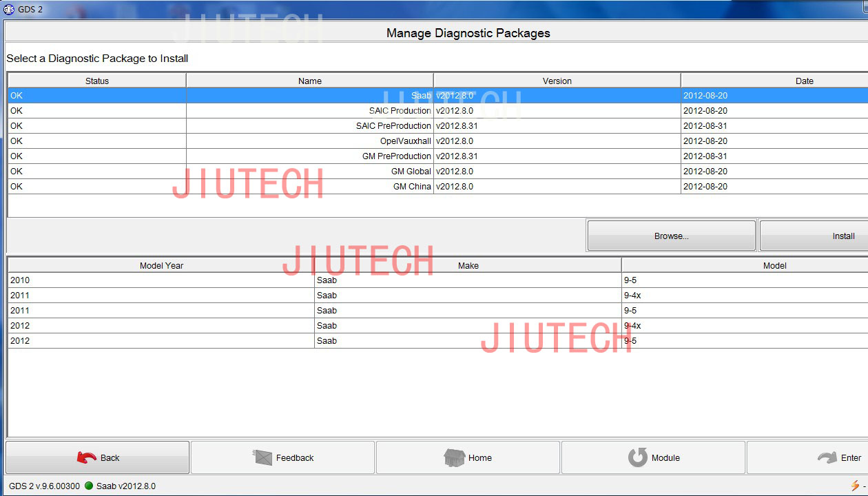This screenshot has width=868, height=496.
Task: Click the green status indicator dot
Action: pyautogui.click(x=89, y=486)
